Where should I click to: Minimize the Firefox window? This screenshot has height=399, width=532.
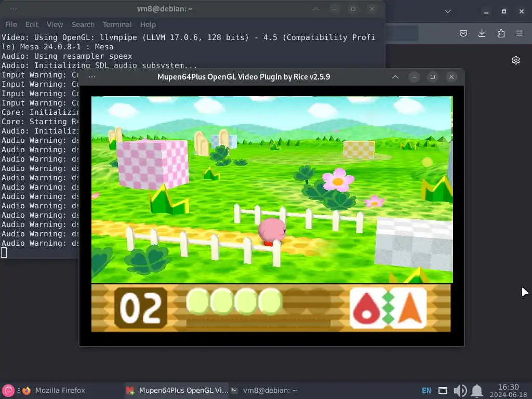tap(486, 11)
